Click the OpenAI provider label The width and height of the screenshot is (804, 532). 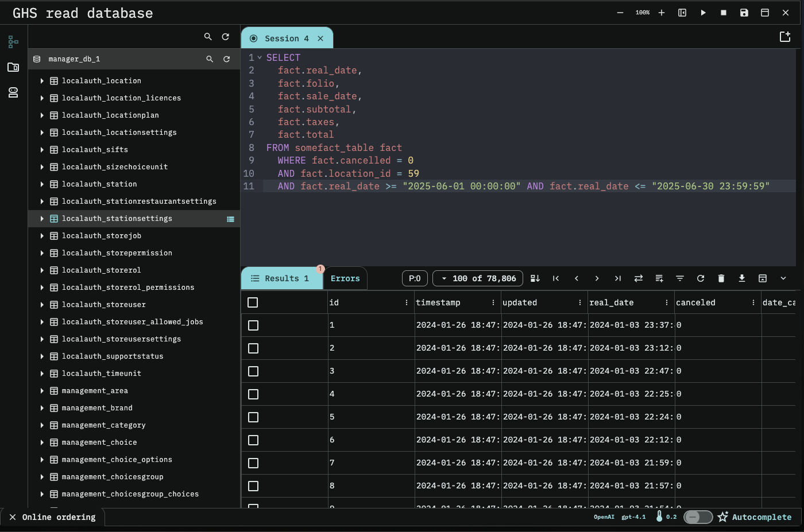(604, 517)
